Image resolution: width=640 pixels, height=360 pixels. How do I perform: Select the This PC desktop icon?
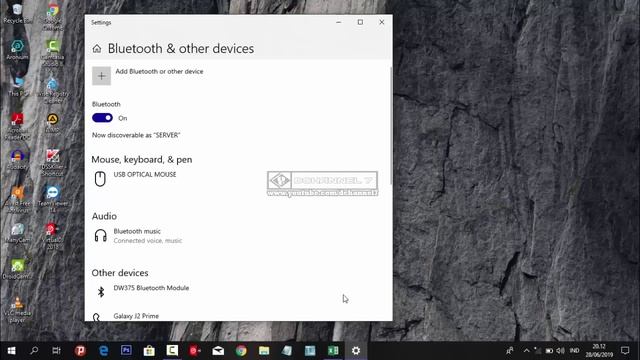pos(17,86)
